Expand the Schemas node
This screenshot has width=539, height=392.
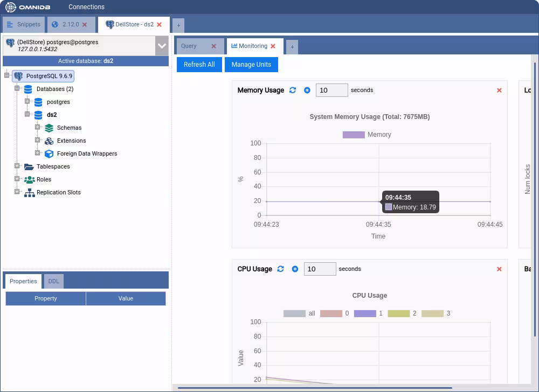pyautogui.click(x=38, y=127)
